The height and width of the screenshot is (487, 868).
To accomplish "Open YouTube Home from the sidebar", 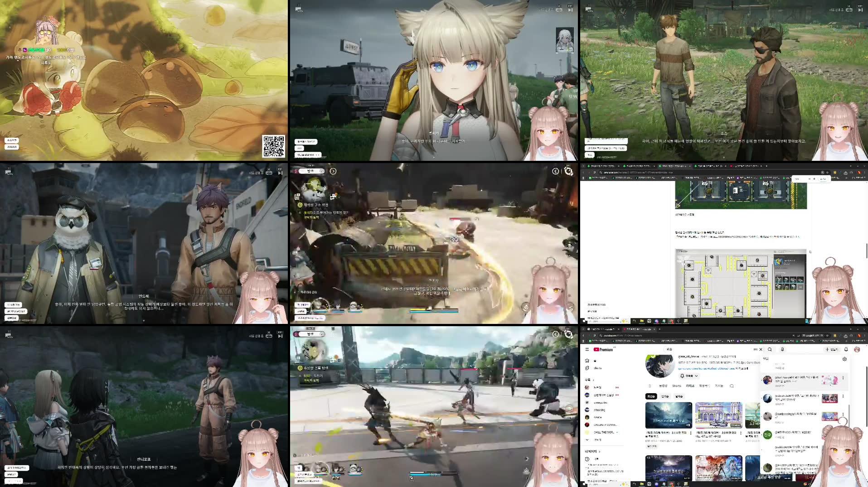I will click(587, 361).
